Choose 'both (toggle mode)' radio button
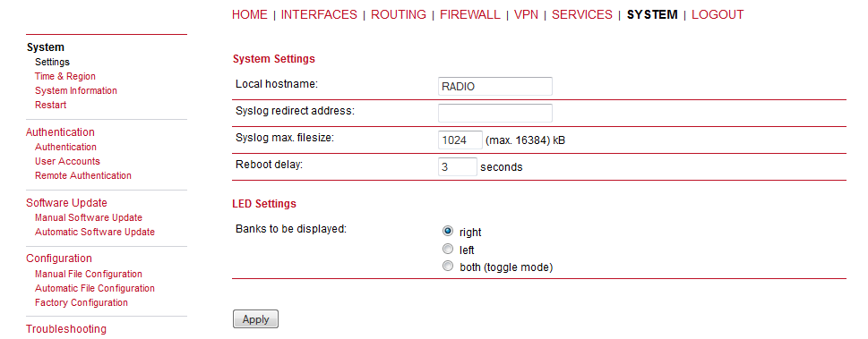This screenshot has width=868, height=339. [x=449, y=267]
